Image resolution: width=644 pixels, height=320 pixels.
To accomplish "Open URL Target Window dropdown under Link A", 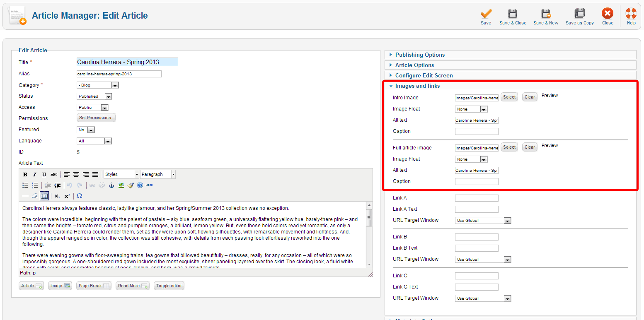I will [x=483, y=221].
